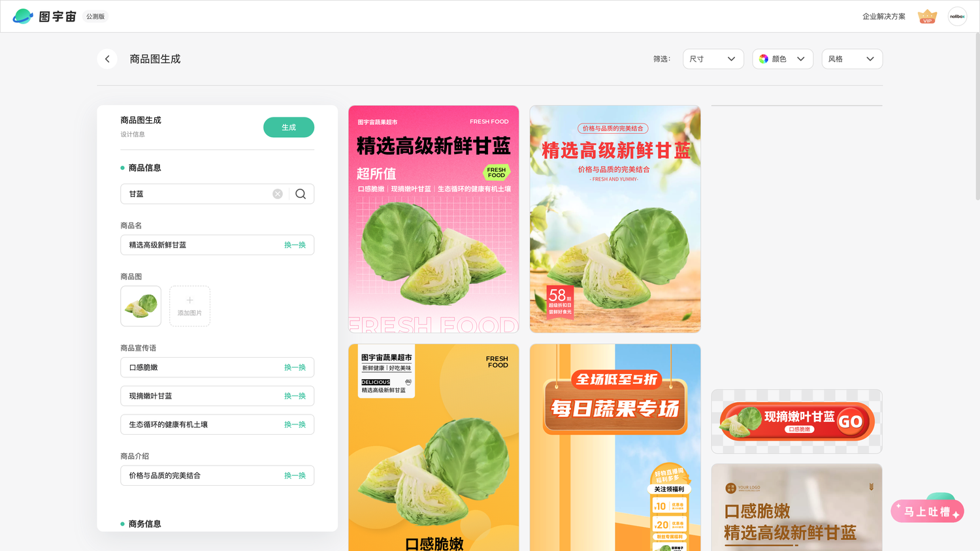Click the plus icon to add image

click(189, 300)
